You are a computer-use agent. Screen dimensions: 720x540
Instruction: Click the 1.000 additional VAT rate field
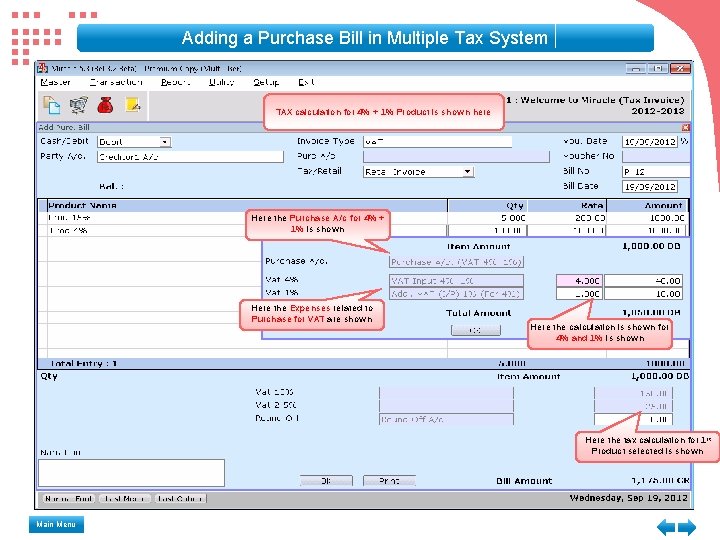tap(579, 294)
